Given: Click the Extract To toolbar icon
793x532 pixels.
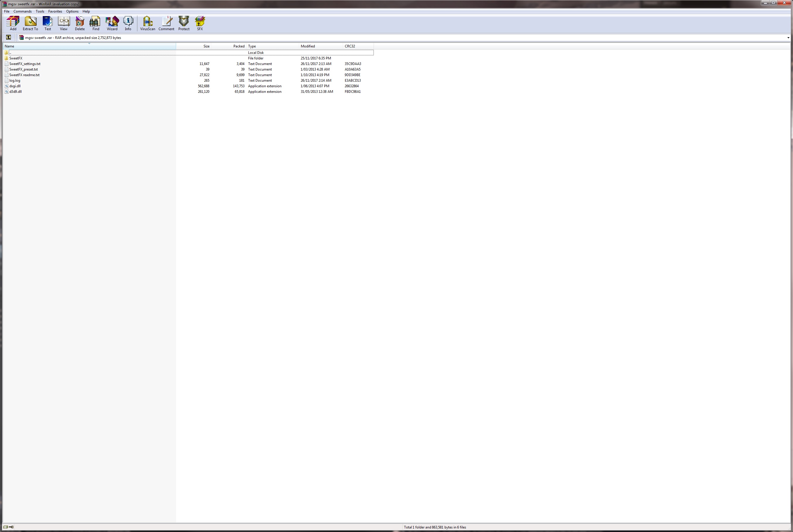Looking at the screenshot, I should (30, 23).
